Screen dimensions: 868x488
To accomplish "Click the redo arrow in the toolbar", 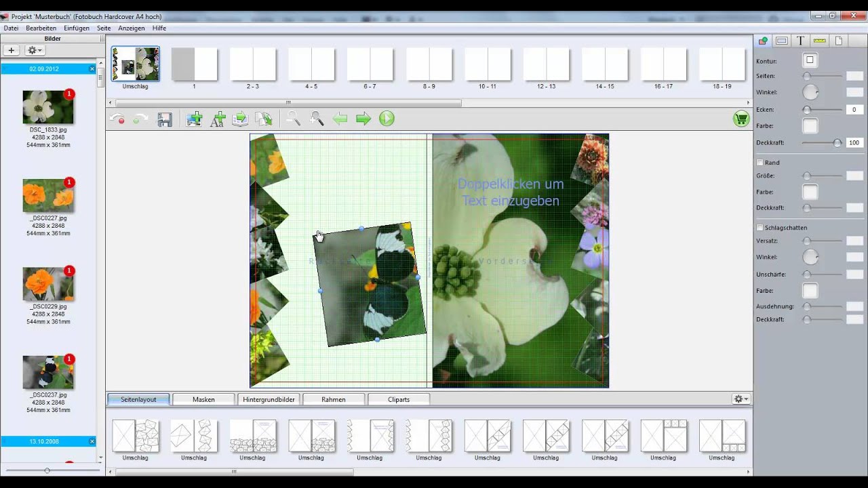I will pos(140,119).
